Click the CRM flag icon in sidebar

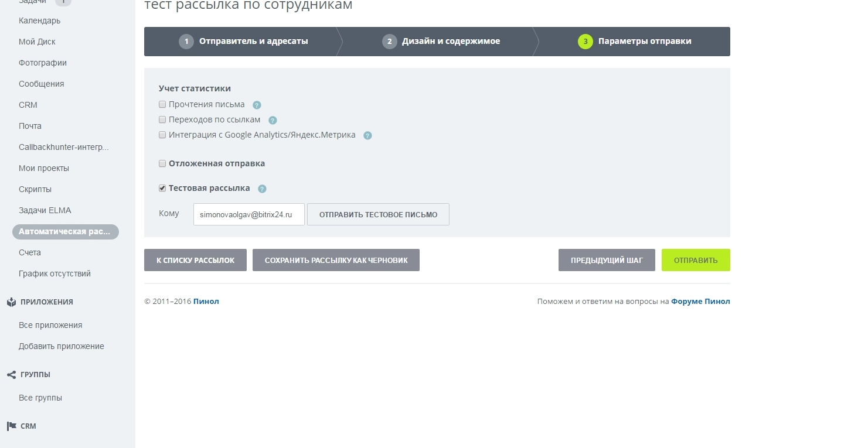tap(11, 426)
